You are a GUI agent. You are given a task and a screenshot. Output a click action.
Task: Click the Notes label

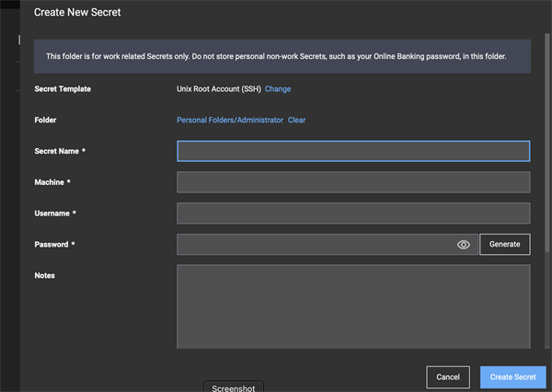(x=45, y=275)
